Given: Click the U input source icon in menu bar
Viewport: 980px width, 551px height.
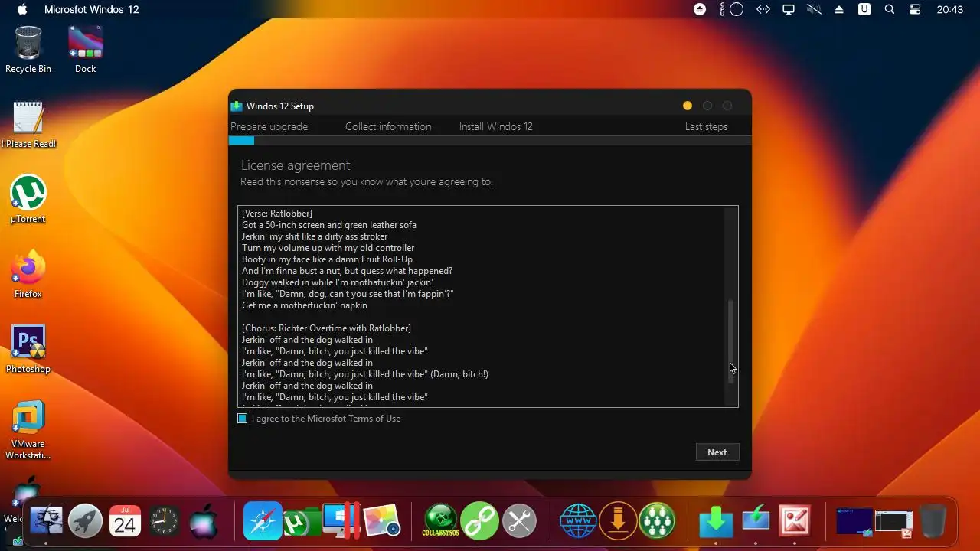Looking at the screenshot, I should click(x=864, y=9).
